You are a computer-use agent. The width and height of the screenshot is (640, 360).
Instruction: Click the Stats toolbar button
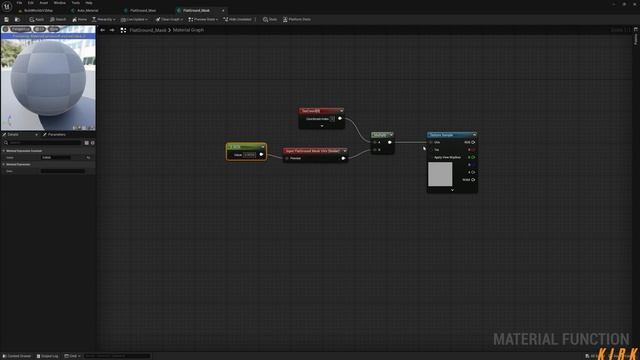pyautogui.click(x=270, y=20)
